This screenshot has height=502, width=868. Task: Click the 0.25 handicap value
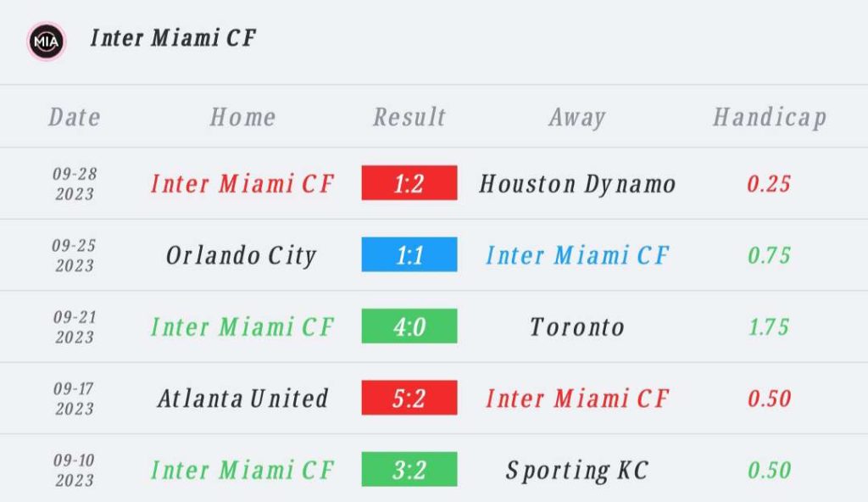(x=769, y=183)
